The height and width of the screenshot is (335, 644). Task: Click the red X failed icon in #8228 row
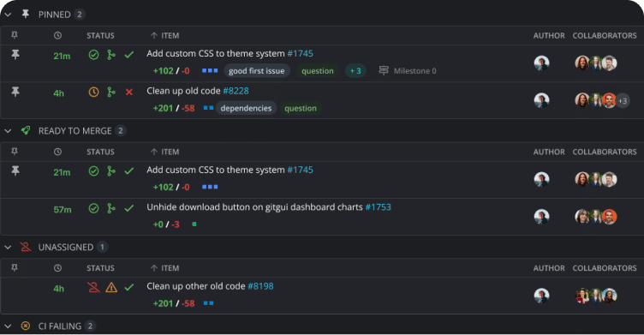[129, 92]
